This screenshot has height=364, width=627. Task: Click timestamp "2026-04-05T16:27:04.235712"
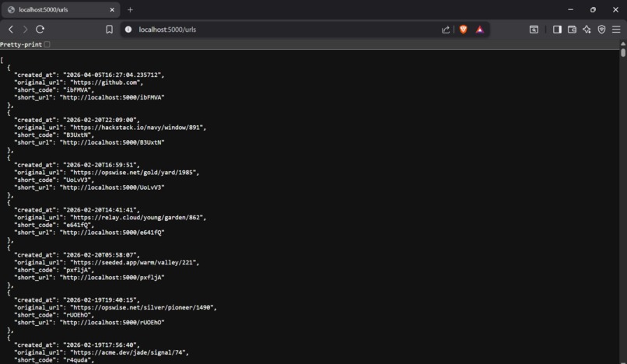click(112, 75)
